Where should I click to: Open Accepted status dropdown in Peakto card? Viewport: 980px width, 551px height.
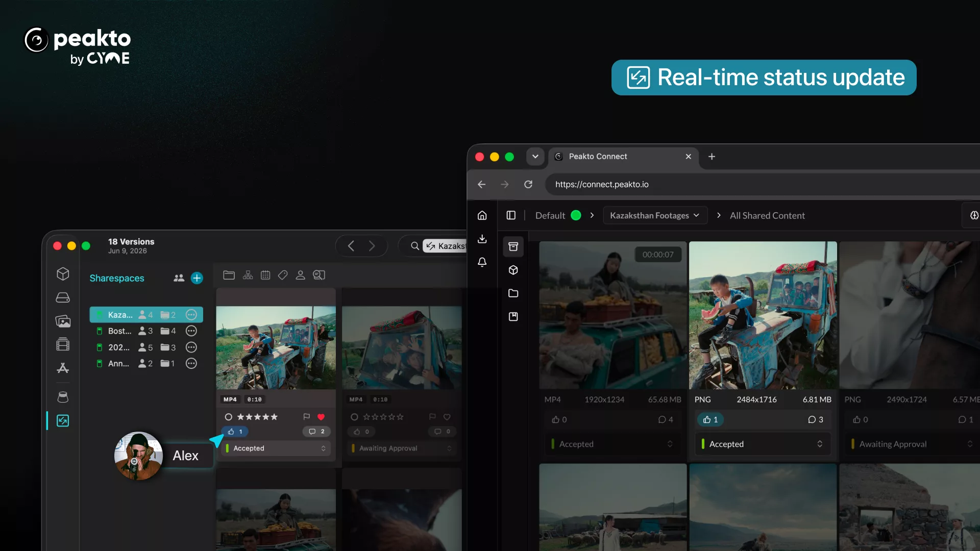point(276,448)
